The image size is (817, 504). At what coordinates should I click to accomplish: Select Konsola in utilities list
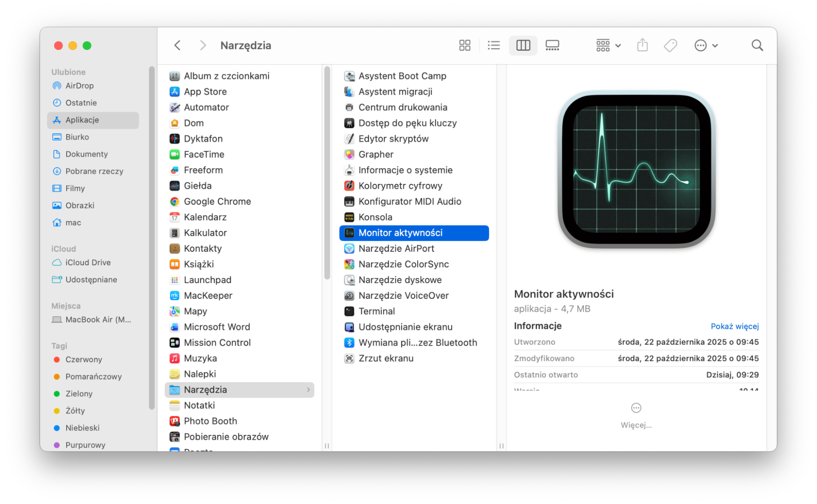pos(414,217)
